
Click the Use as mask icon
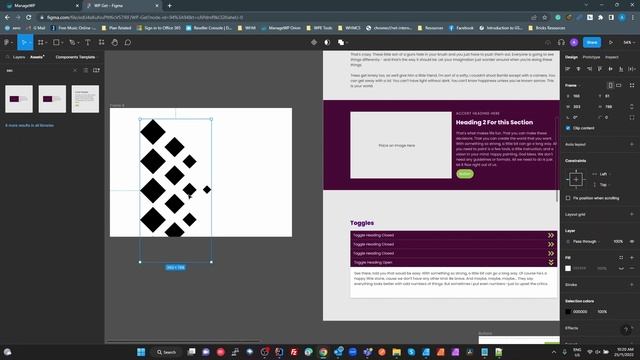327,42
